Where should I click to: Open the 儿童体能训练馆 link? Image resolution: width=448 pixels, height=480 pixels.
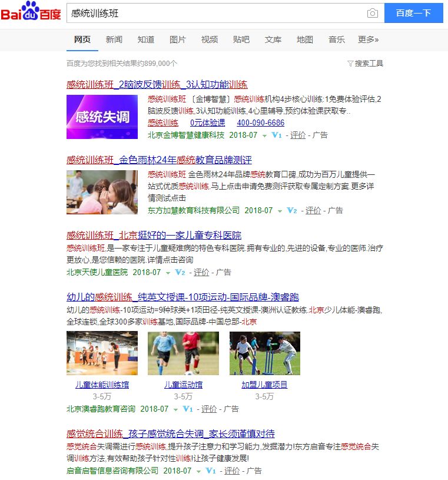click(102, 385)
